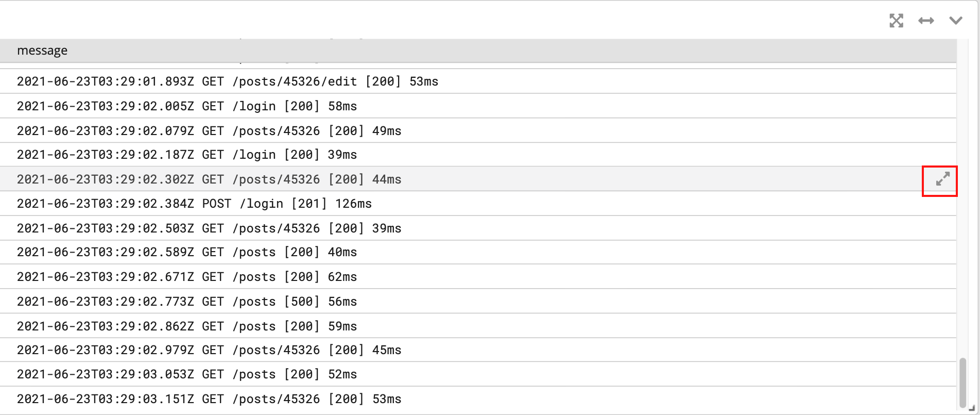The image size is (980, 415).
Task: Click the horizontal fit-width arrows icon
Action: tap(926, 21)
